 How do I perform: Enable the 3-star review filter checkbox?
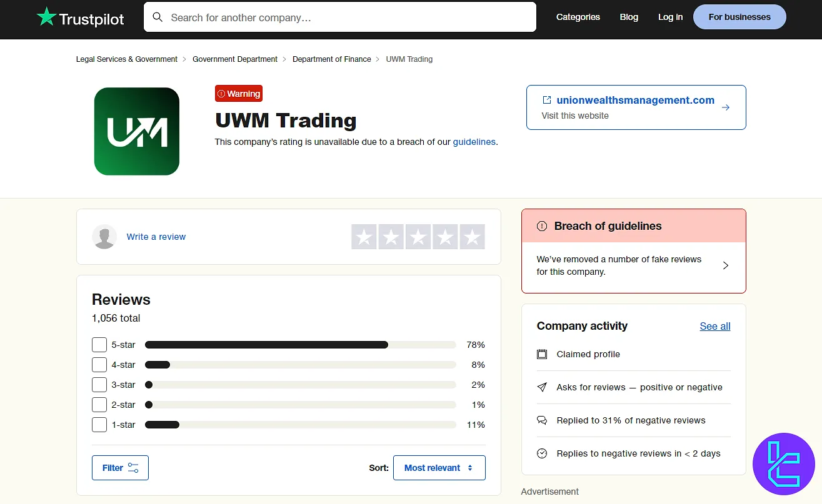(x=99, y=384)
